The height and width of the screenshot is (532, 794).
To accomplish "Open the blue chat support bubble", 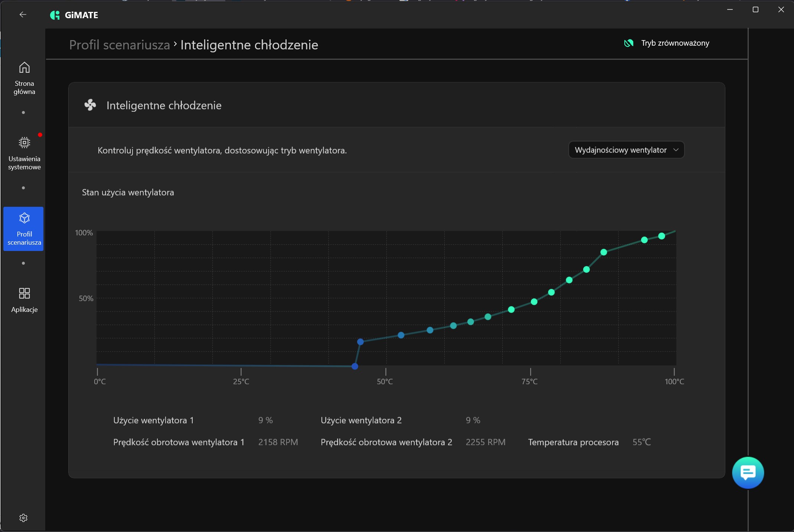I will click(x=748, y=473).
